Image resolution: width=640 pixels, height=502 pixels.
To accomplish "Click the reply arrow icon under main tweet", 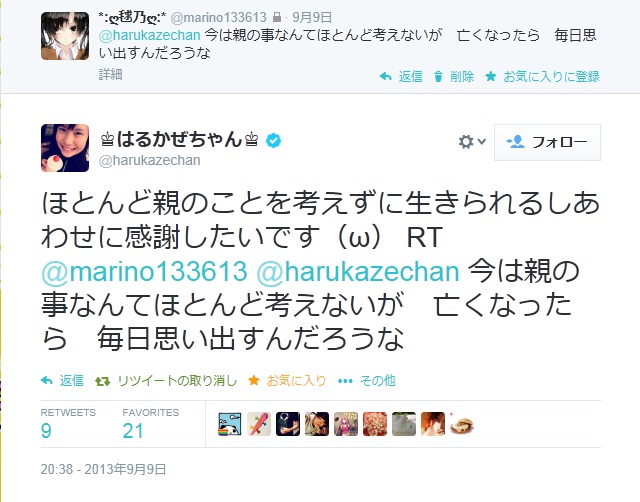I will [47, 381].
